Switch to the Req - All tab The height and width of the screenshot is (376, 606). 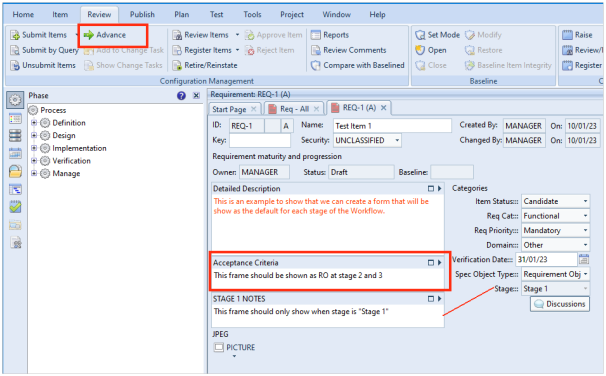pyautogui.click(x=294, y=109)
